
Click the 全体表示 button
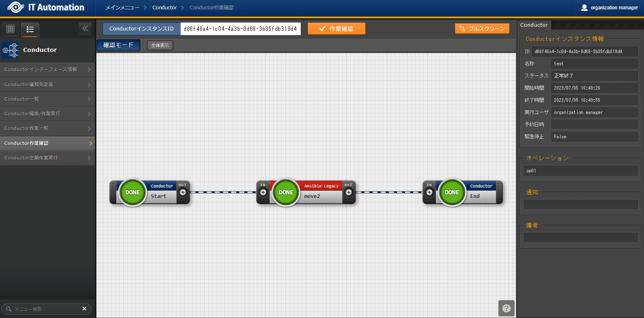click(x=160, y=45)
